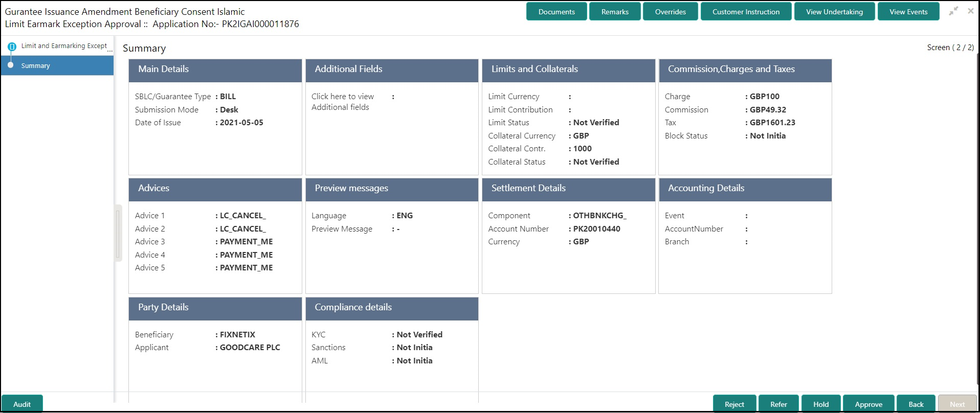
Task: Minimize the screen using collapse arrows icon
Action: (x=953, y=11)
